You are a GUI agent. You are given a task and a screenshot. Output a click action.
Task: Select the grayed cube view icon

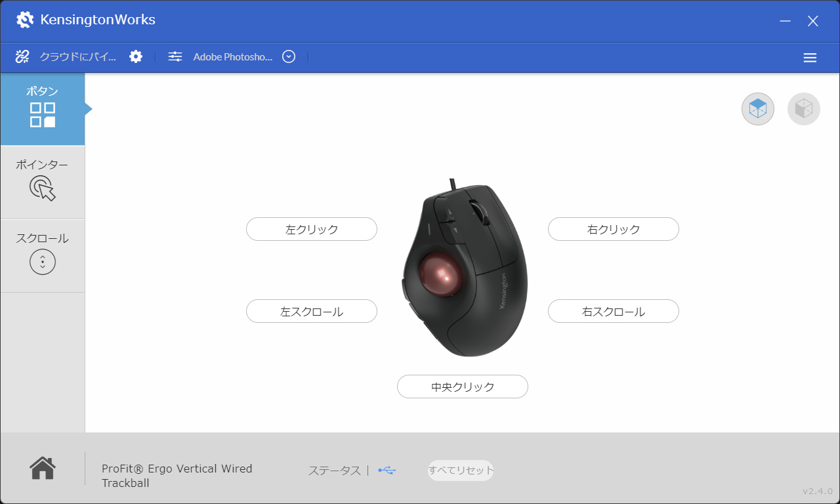point(804,109)
